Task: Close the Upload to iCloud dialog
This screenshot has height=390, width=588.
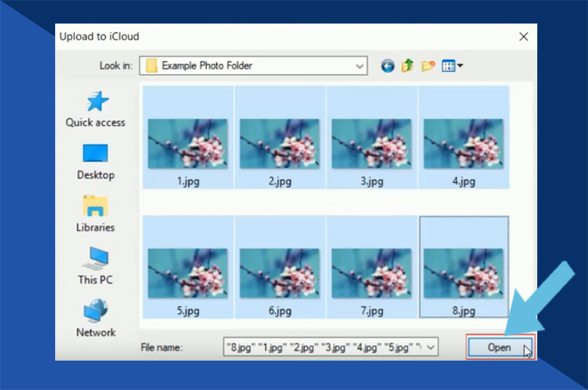Action: click(x=523, y=37)
